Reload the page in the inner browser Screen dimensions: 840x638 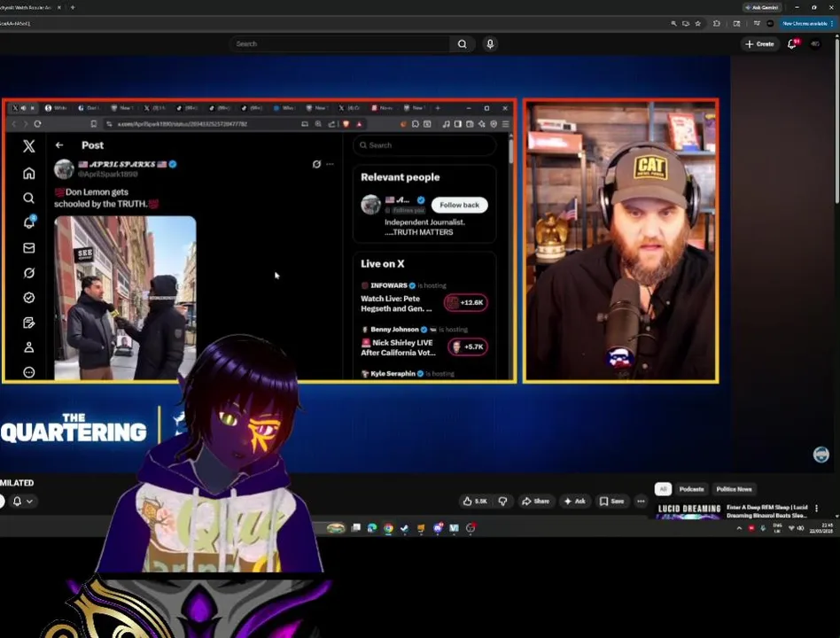tap(37, 124)
